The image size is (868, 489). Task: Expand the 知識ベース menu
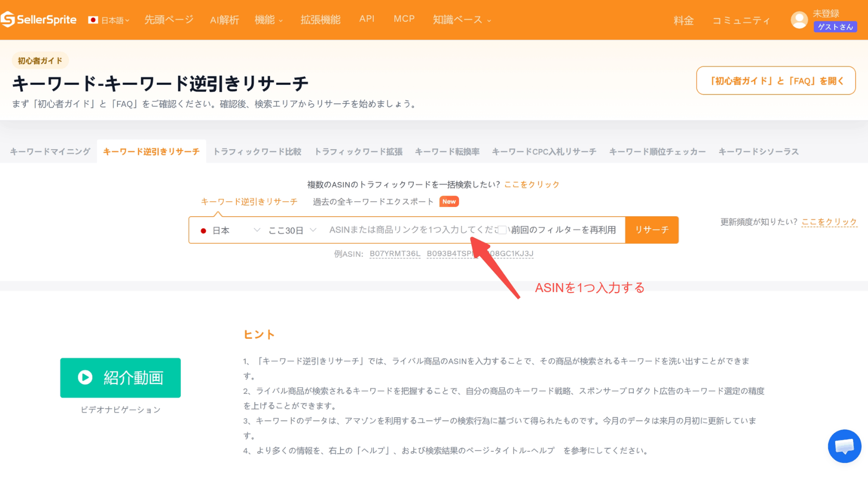[x=462, y=20]
